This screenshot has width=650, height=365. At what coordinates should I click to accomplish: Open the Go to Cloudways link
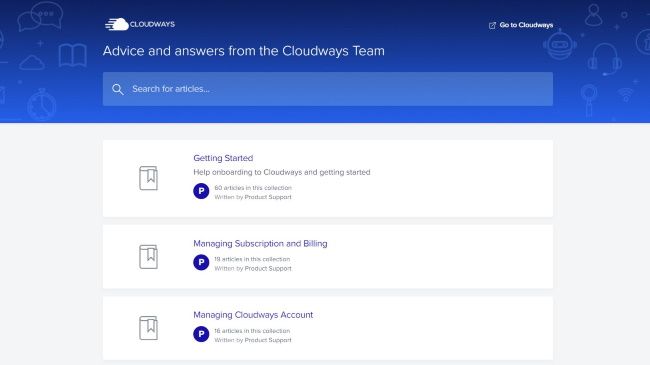tap(521, 25)
